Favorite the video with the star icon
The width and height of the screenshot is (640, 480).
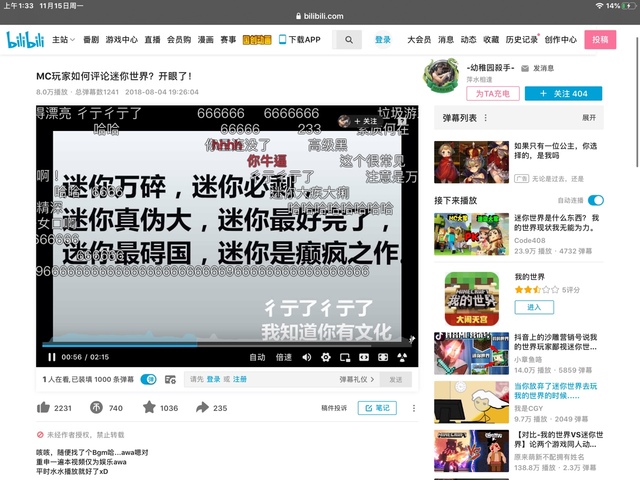click(149, 408)
